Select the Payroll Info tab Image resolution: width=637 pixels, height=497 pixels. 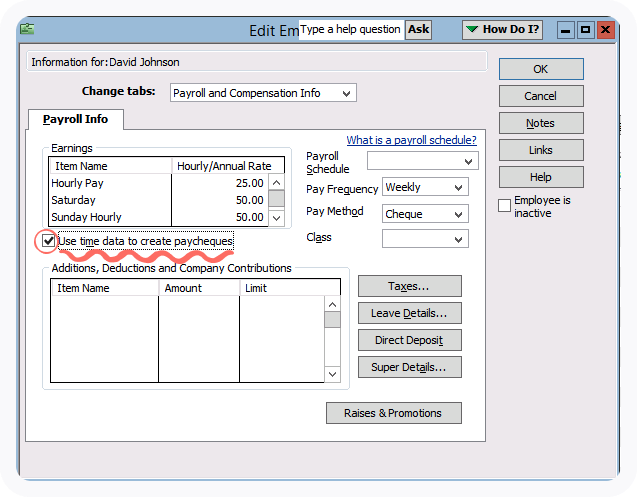point(76,119)
